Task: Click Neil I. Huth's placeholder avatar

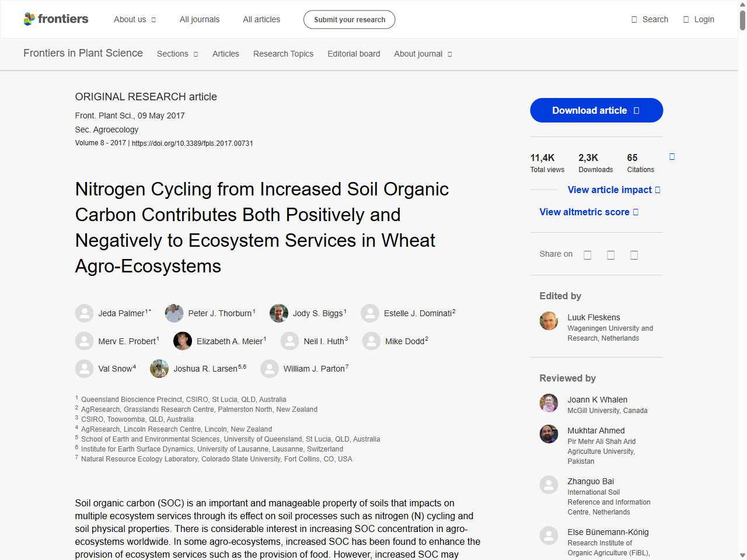Action: pyautogui.click(x=290, y=341)
